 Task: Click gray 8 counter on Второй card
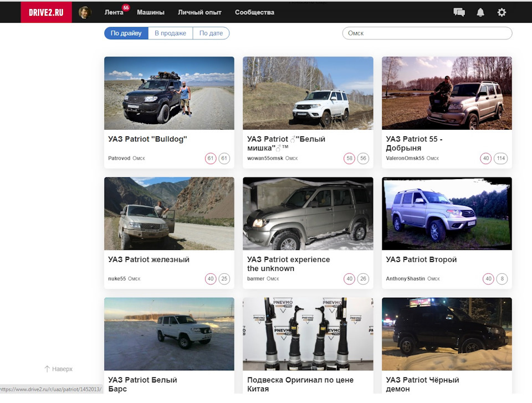pos(502,279)
